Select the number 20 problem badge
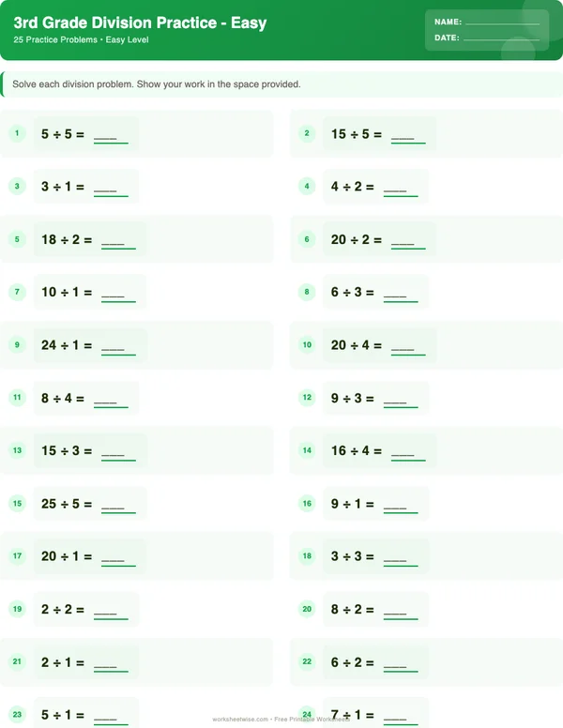 307,610
